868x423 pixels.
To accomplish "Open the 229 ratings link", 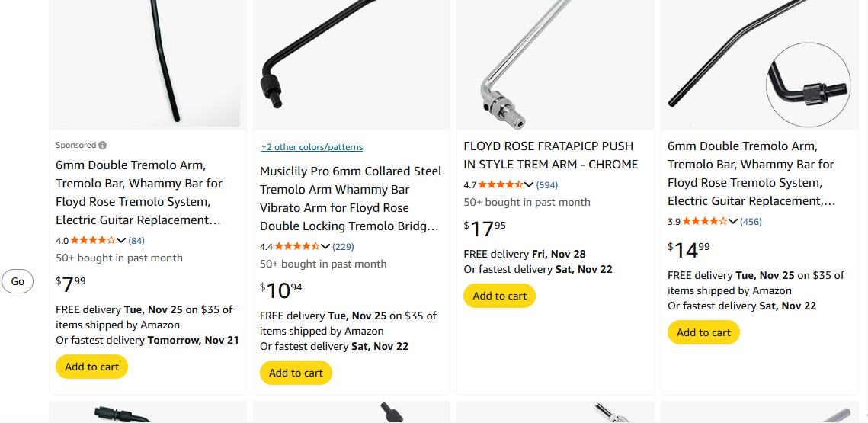I will point(343,247).
